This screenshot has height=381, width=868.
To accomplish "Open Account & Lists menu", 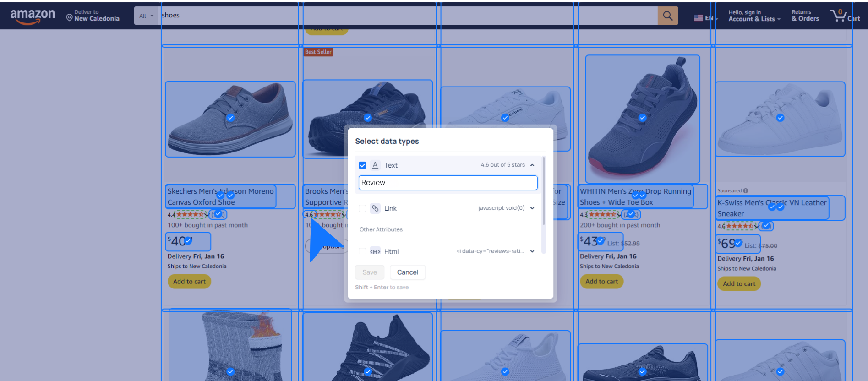I will tap(753, 16).
